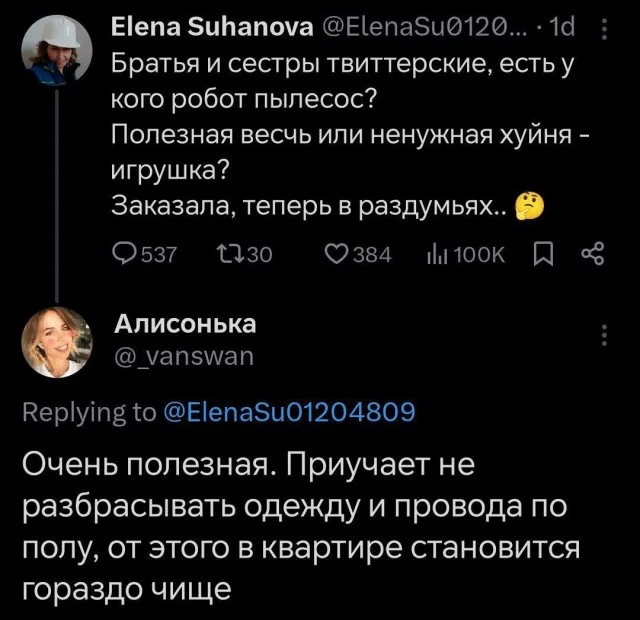Click Алисонька's profile picture
The image size is (640, 620).
[59, 341]
